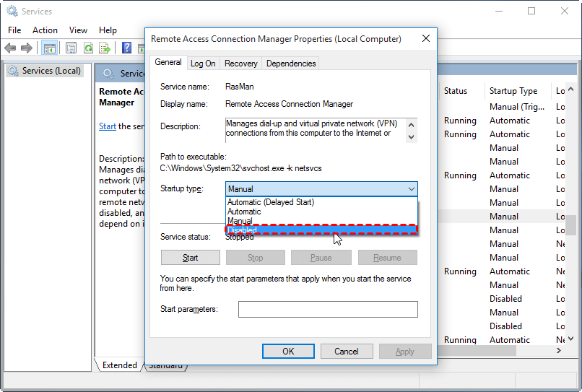Toggle the Show/Hide Console Tree icon
The width and height of the screenshot is (582, 392).
(x=49, y=48)
